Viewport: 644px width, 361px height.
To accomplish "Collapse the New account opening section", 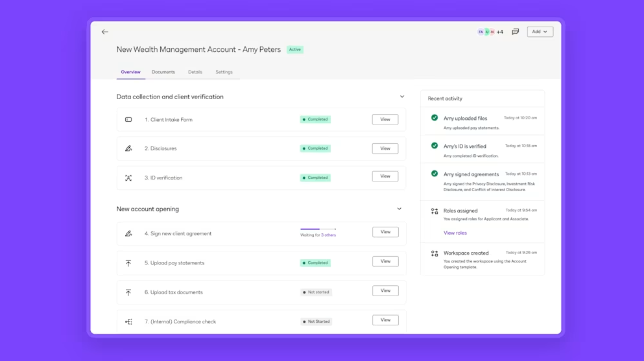I will [399, 209].
